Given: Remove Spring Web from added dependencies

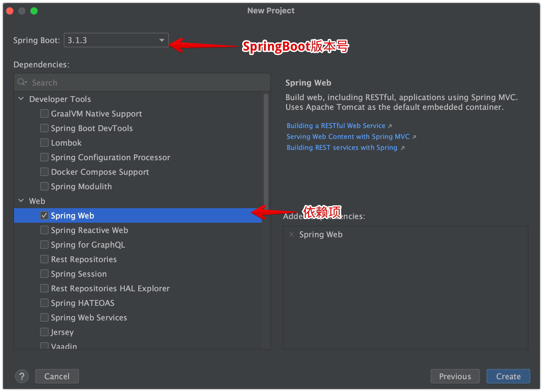Looking at the screenshot, I should (x=292, y=234).
